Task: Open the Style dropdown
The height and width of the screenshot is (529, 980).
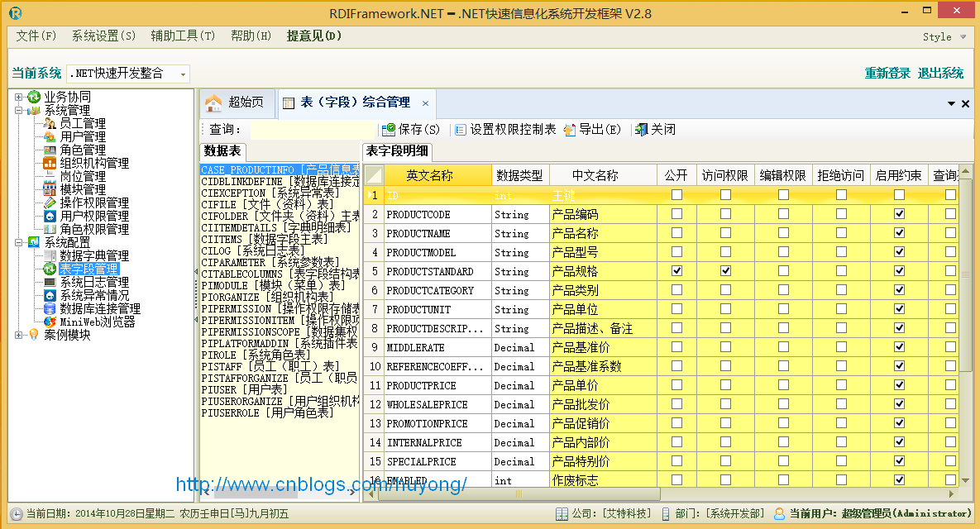Action: click(x=944, y=37)
